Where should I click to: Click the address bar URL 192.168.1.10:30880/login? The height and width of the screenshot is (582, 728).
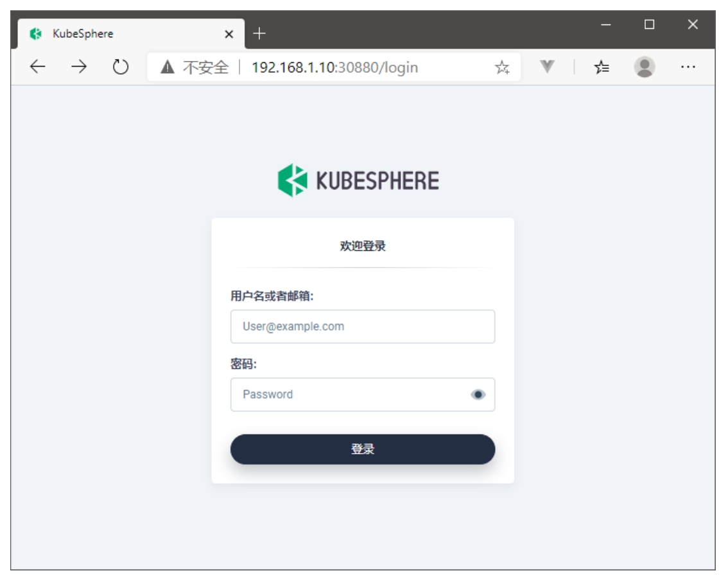(x=334, y=67)
